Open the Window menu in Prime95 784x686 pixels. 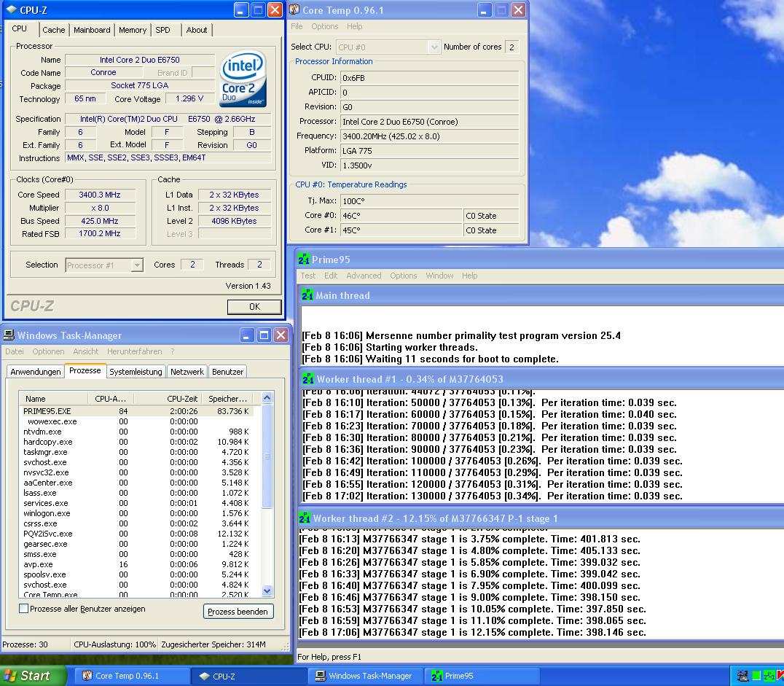[439, 275]
